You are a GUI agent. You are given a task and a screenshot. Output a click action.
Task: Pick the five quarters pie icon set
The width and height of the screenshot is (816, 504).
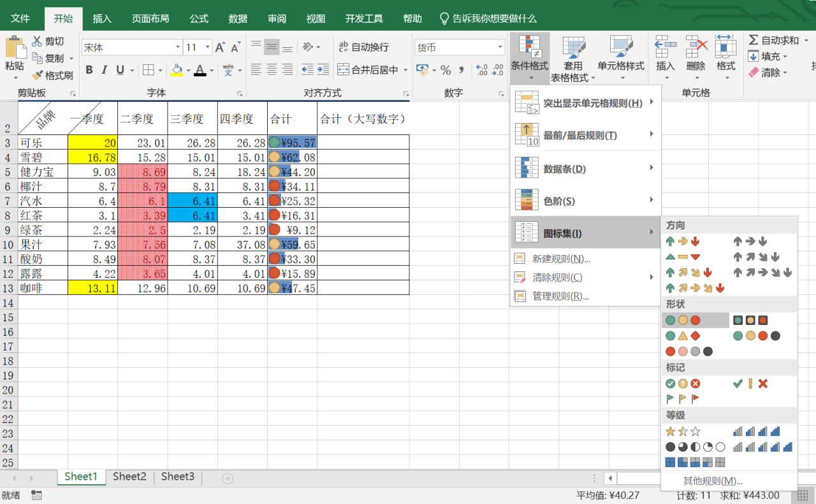[695, 447]
